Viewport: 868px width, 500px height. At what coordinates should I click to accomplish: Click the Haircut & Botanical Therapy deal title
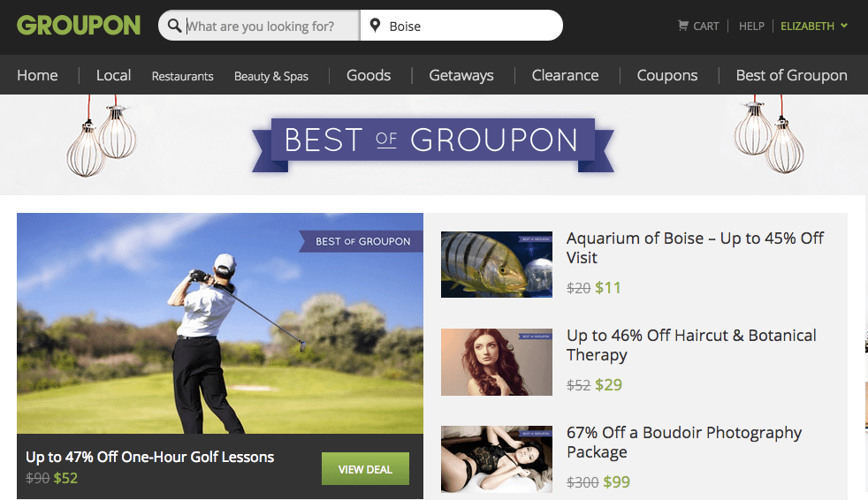click(x=691, y=345)
